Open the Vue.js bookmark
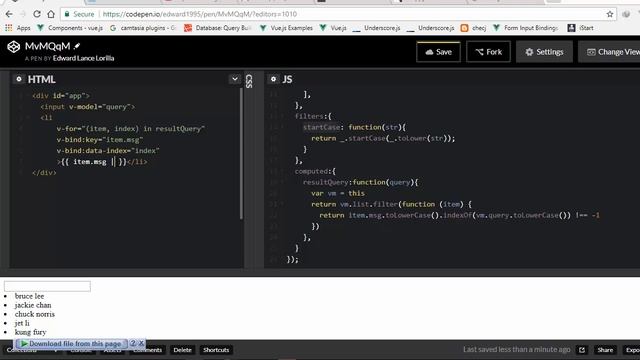The image size is (640, 360). click(x=333, y=28)
